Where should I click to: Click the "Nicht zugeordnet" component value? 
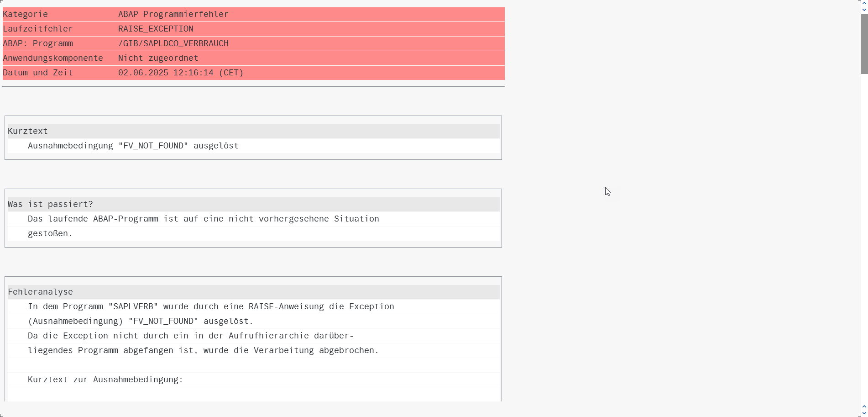158,58
